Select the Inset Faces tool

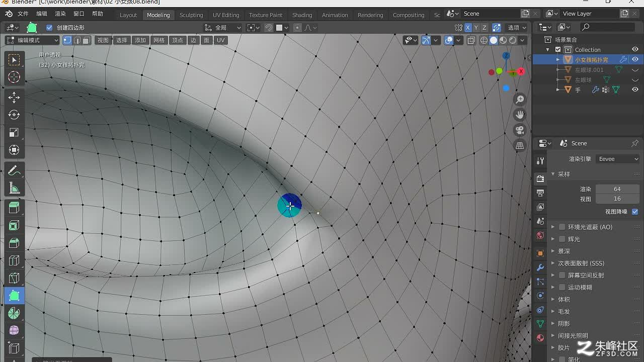14,226
